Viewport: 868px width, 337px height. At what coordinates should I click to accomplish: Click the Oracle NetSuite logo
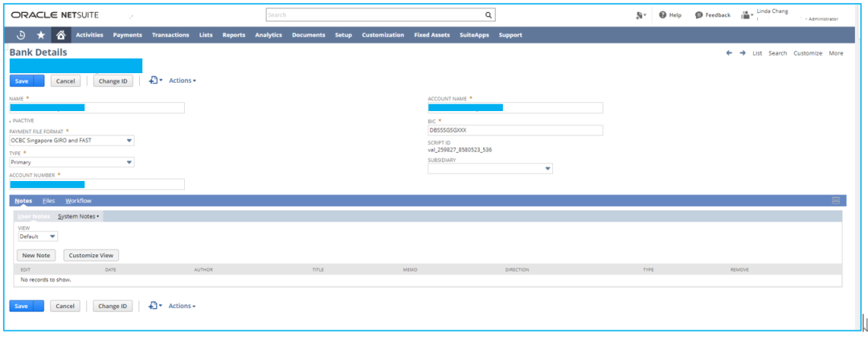coord(55,15)
